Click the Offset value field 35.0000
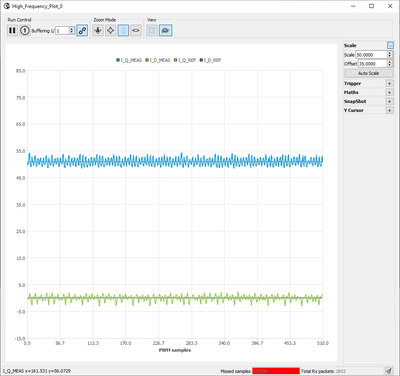The width and height of the screenshot is (400, 376). pyautogui.click(x=372, y=64)
